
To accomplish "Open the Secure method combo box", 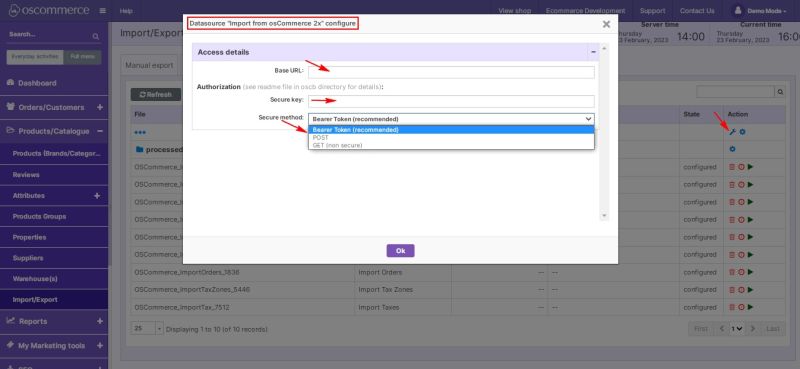I will click(451, 119).
